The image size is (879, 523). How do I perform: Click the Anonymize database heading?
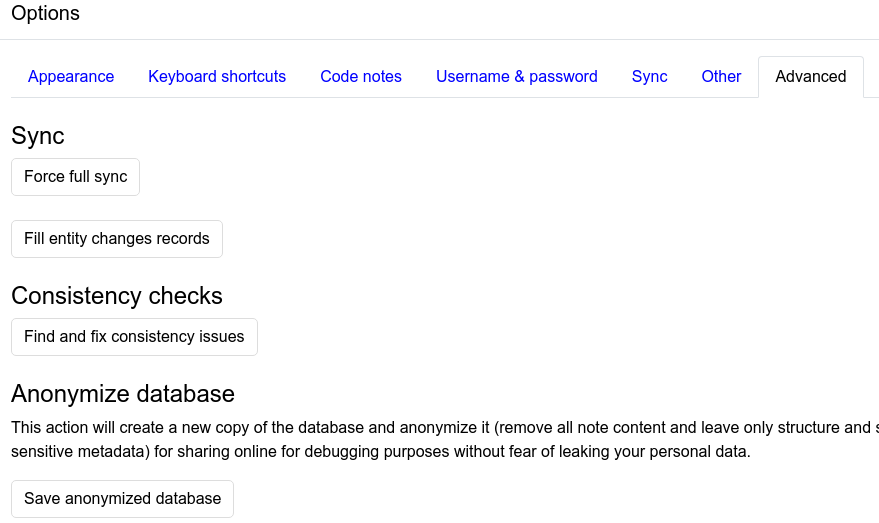pyautogui.click(x=123, y=394)
